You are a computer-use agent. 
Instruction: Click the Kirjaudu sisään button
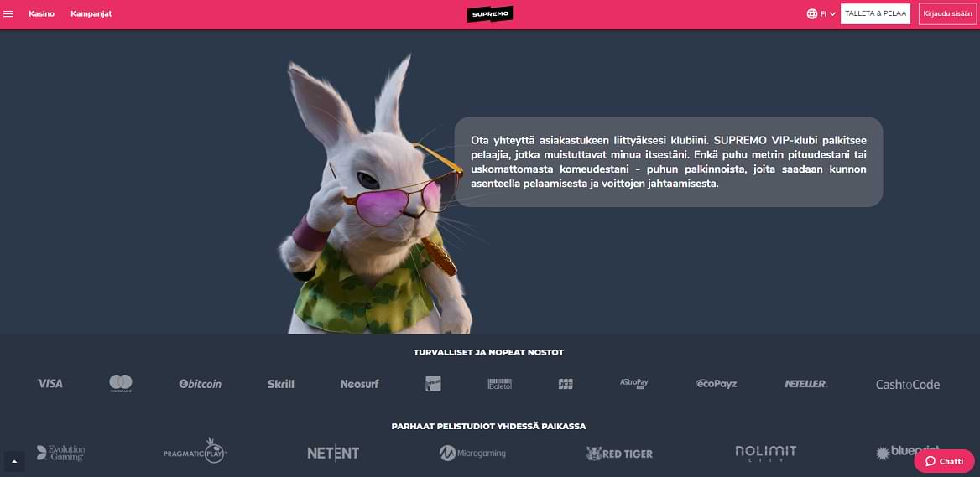(947, 13)
